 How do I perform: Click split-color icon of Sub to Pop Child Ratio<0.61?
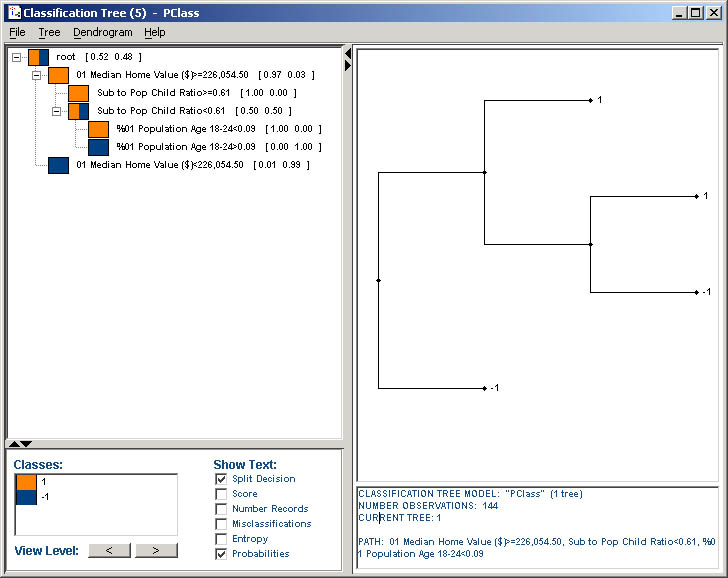78,111
